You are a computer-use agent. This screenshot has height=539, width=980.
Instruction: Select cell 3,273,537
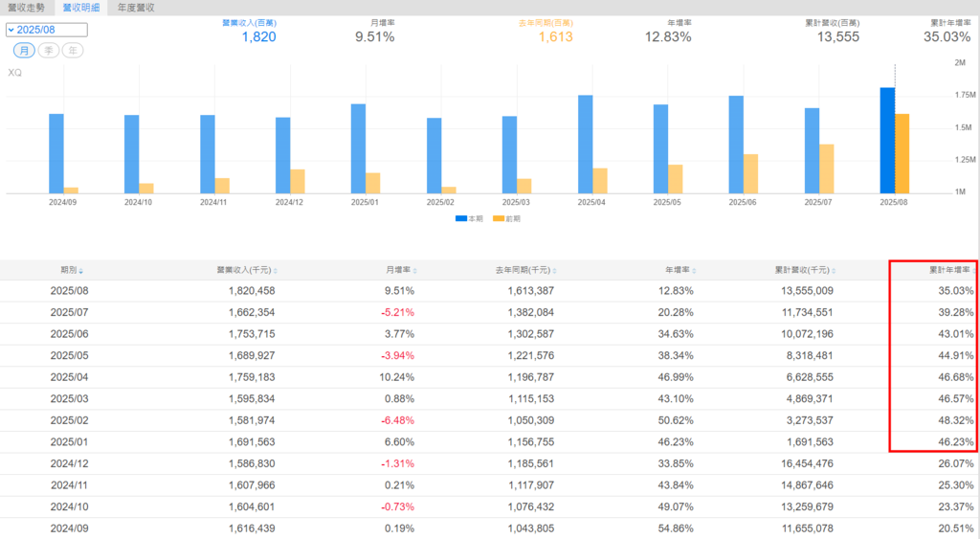click(810, 421)
